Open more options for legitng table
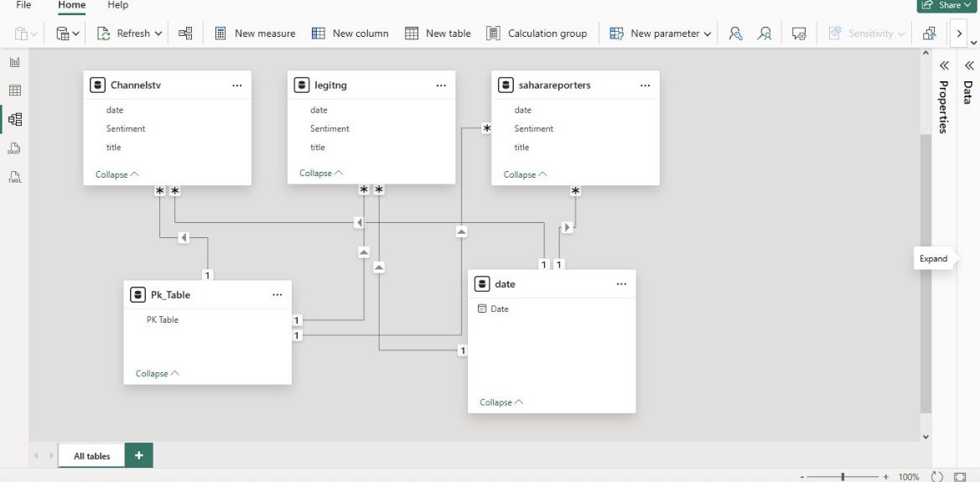The image size is (980, 482). (x=441, y=86)
